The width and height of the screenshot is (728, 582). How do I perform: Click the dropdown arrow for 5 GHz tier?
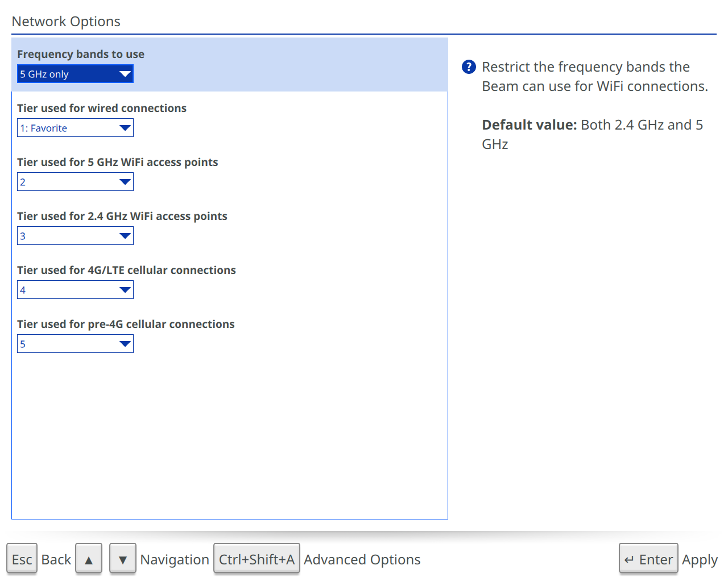tap(125, 181)
